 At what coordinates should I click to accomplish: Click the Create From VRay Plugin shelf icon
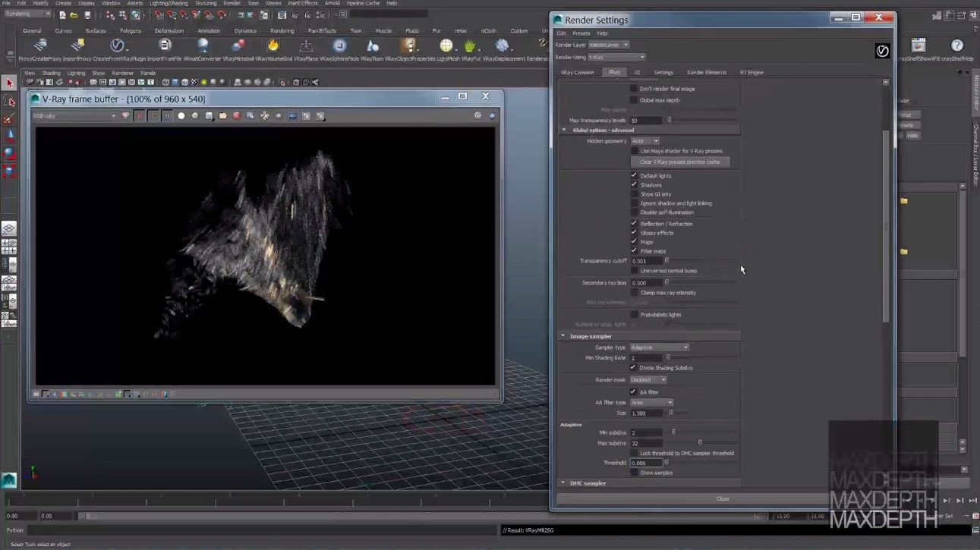point(117,46)
